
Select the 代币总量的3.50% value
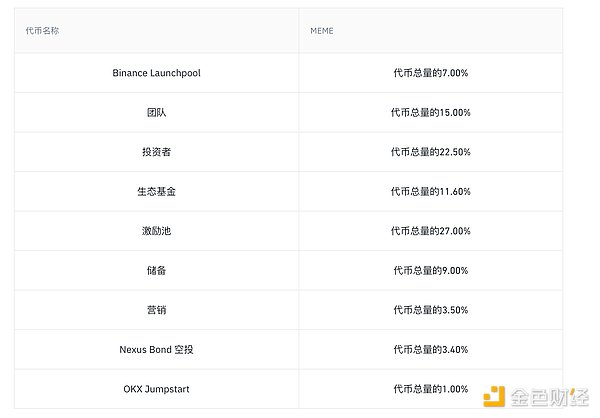pos(430,310)
